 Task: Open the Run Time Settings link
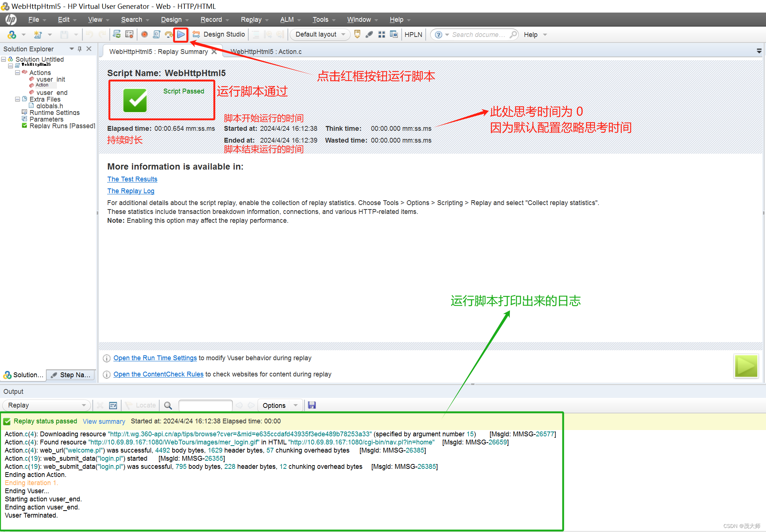[155, 358]
